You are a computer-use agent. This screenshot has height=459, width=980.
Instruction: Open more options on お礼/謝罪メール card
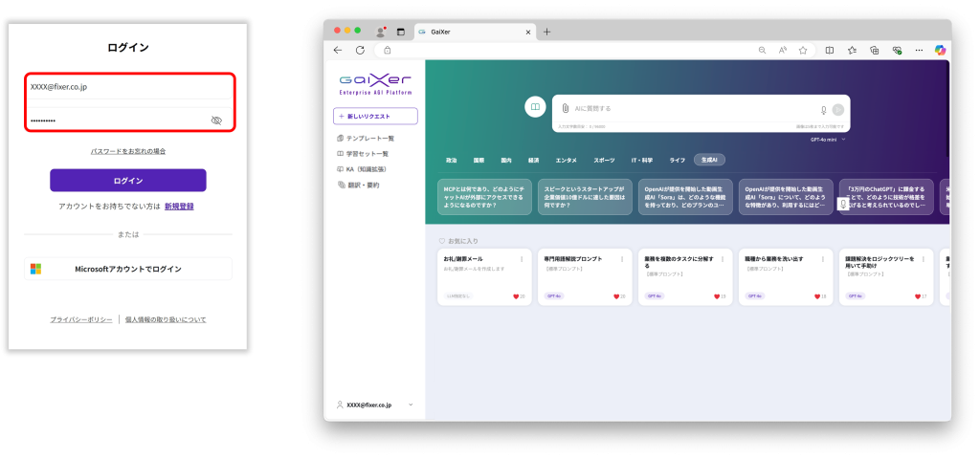click(522, 259)
